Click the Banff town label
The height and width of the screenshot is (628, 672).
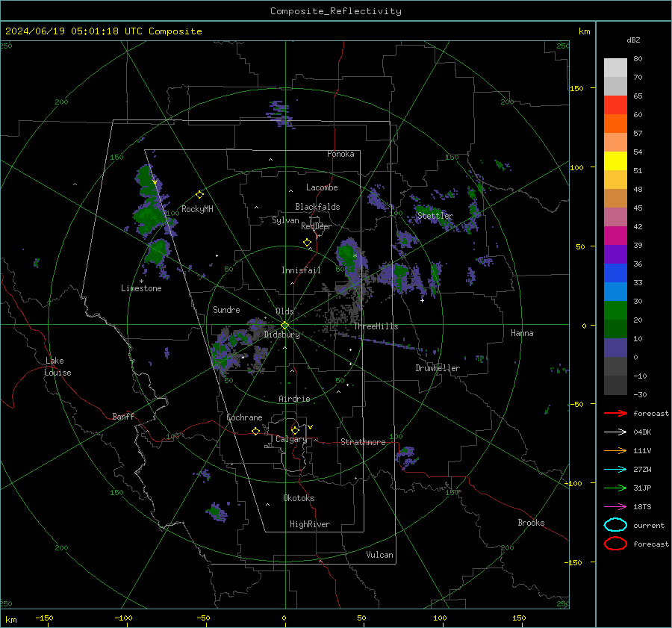123,416
